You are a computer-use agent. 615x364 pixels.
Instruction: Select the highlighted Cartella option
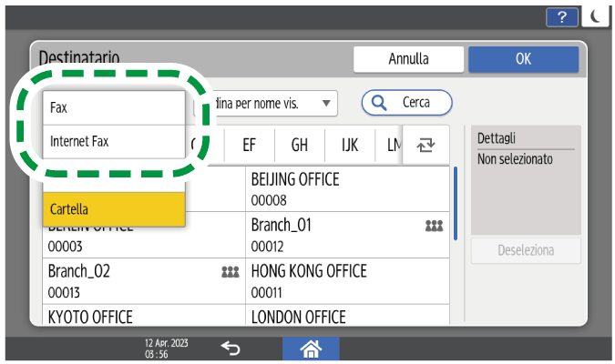coord(114,209)
